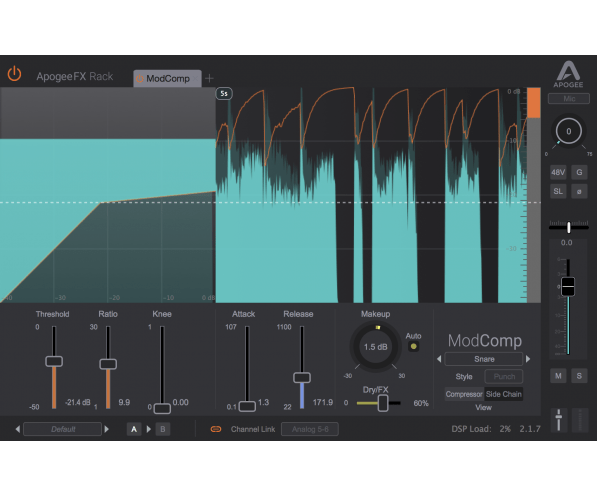The width and height of the screenshot is (597, 497).
Task: Toggle the Channel Link icon
Action: pyautogui.click(x=216, y=429)
